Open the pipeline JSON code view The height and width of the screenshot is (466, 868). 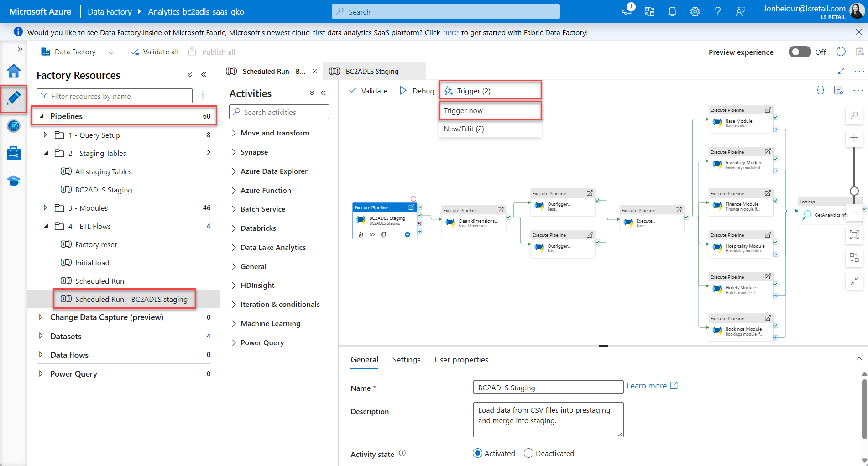coord(820,90)
